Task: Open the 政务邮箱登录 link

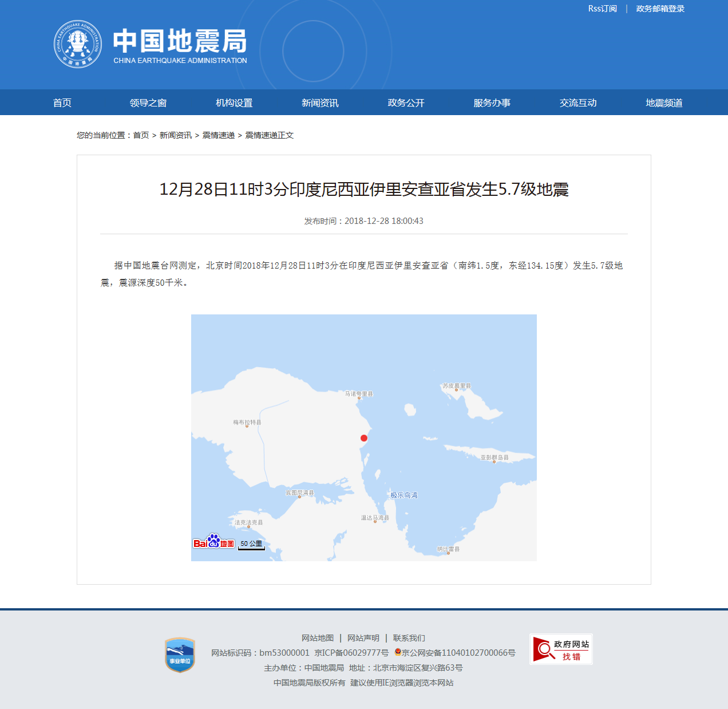Action: [660, 9]
